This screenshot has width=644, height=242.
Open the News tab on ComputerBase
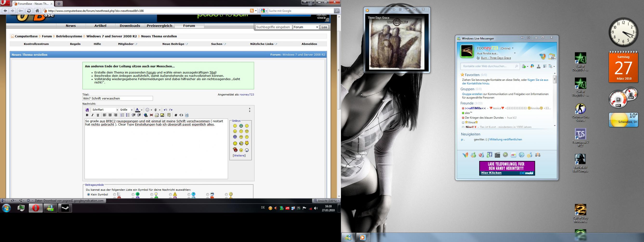point(71,26)
